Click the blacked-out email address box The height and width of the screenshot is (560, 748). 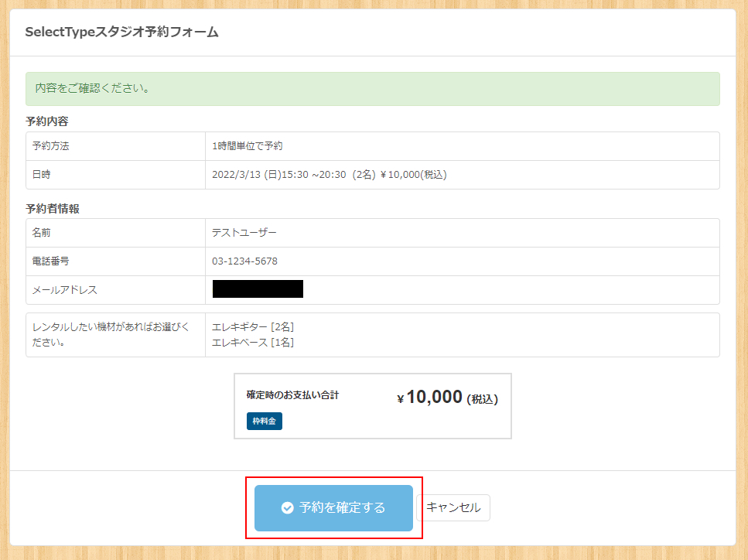[x=258, y=289]
